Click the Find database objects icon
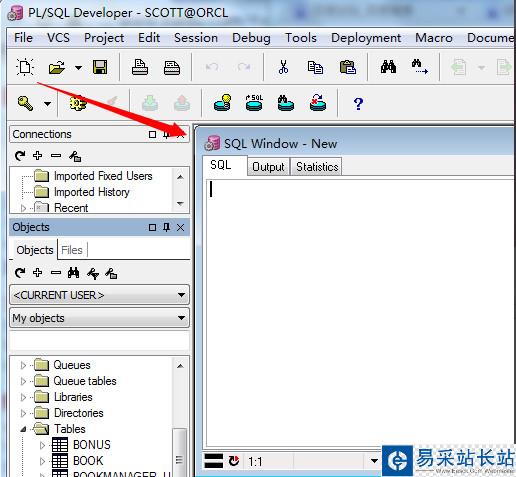Screen dimensions: 516x477 [x=286, y=103]
